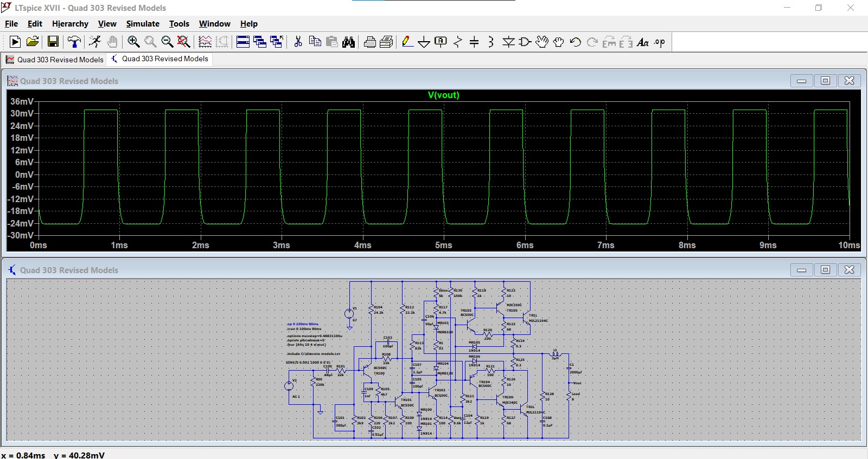868x459 pixels.
Task: Halt the simulation with the hand icon
Action: pos(112,42)
